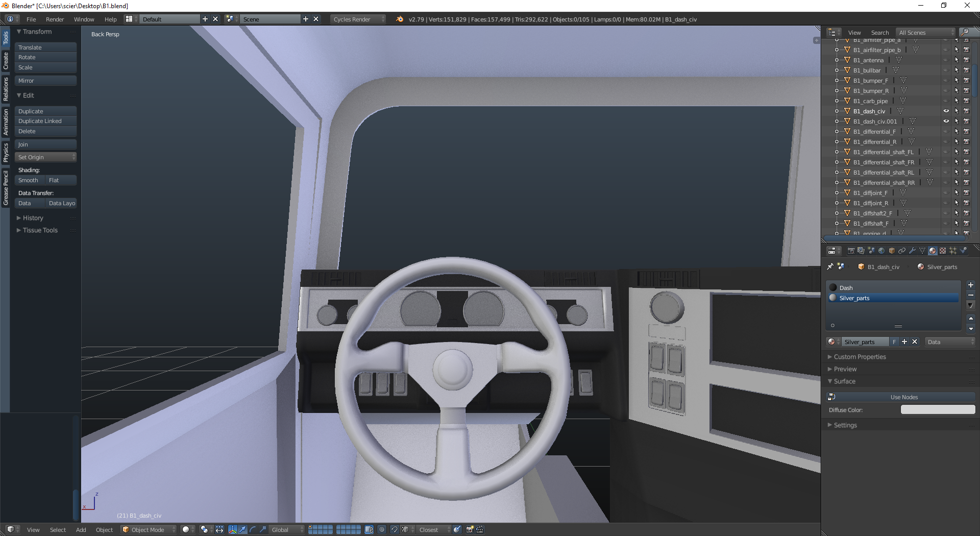The width and height of the screenshot is (980, 536).
Task: Pin the properties context (pin icon)
Action: coord(830,266)
